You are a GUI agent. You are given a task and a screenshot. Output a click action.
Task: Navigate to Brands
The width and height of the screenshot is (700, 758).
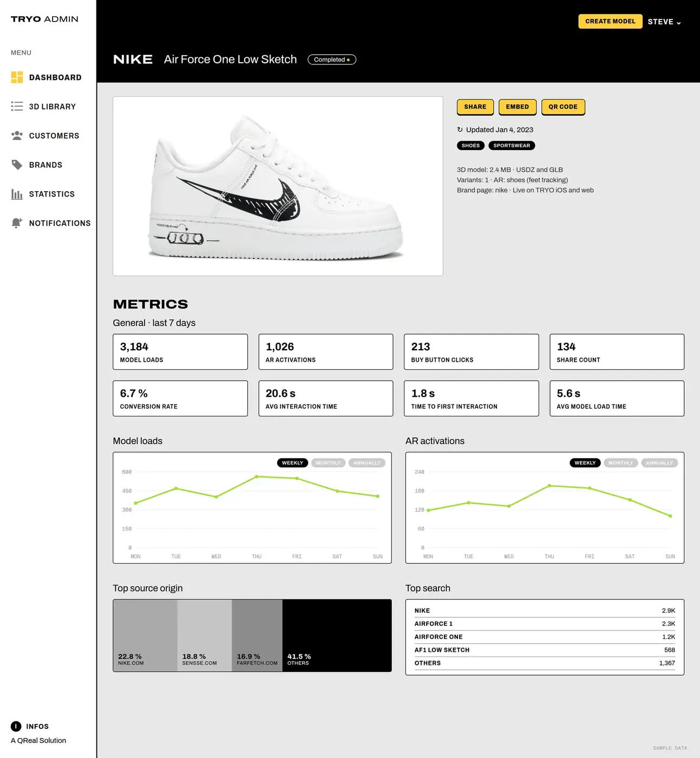36,165
